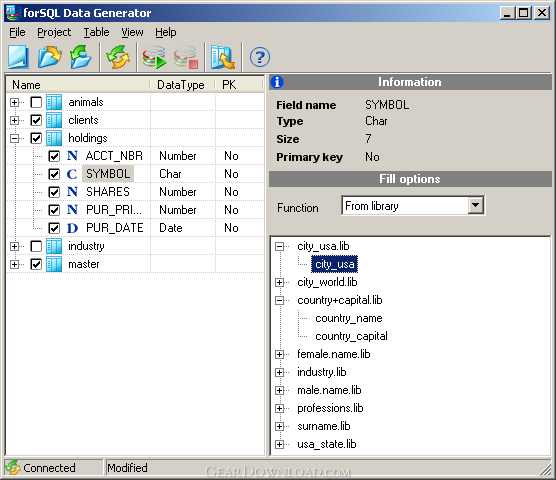The width and height of the screenshot is (556, 480).
Task: Open help with the question mark icon
Action: 260,57
